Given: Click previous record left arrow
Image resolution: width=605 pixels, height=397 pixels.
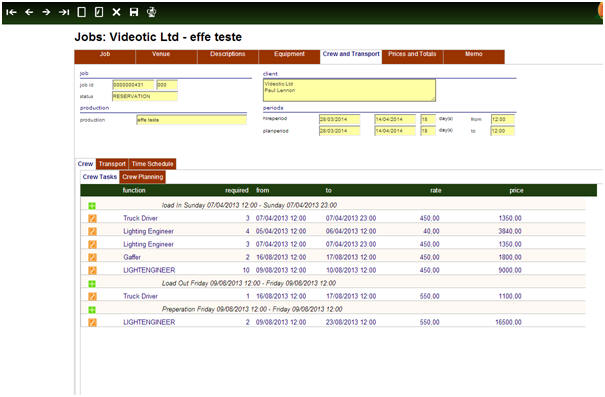Looking at the screenshot, I should pyautogui.click(x=29, y=12).
